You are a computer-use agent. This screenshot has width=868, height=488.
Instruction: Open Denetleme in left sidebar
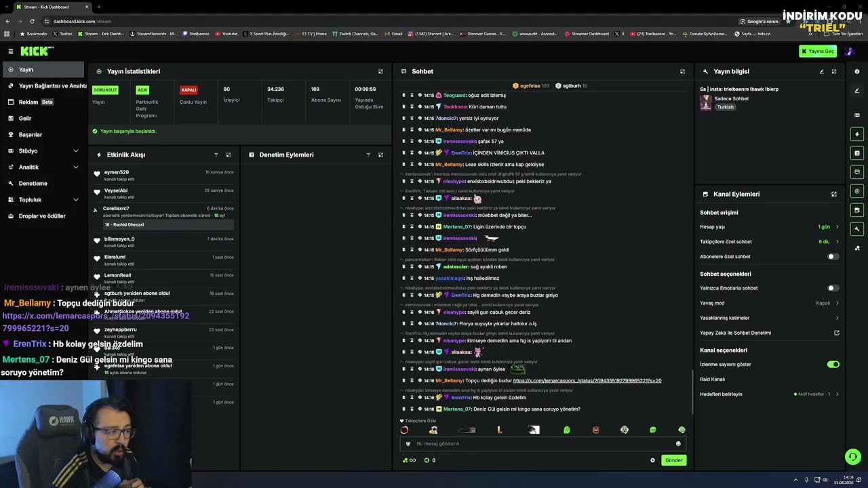click(x=43, y=184)
